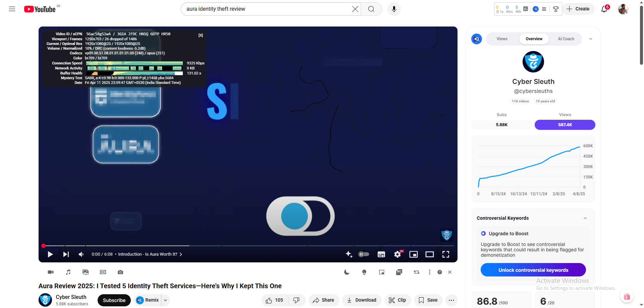Toggle the loop repeat icon
Screen dimensions: 644x308
tap(417, 272)
